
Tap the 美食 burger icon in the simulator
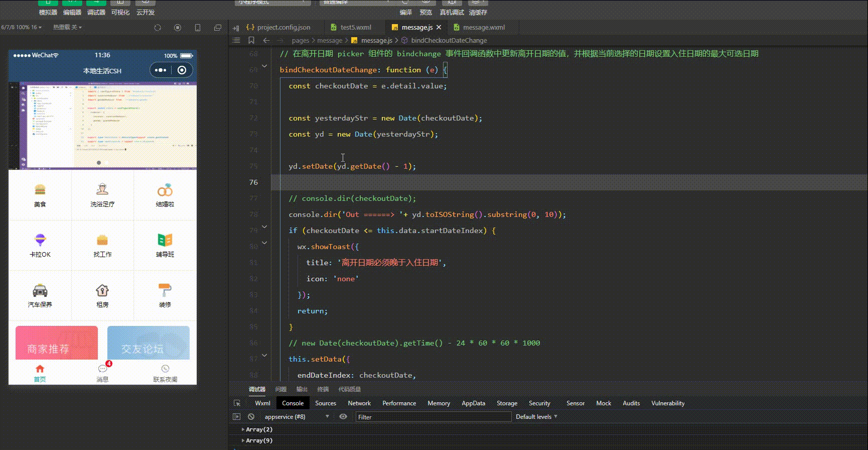click(40, 190)
